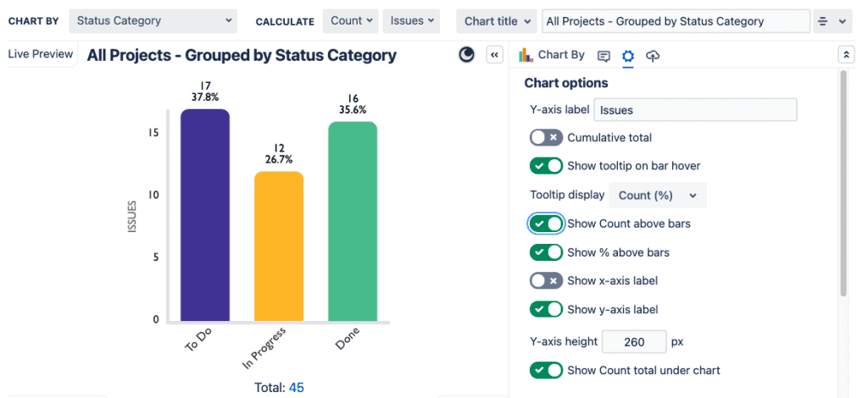The width and height of the screenshot is (868, 398).
Task: Enable the Cumulative total toggle
Action: click(x=546, y=137)
